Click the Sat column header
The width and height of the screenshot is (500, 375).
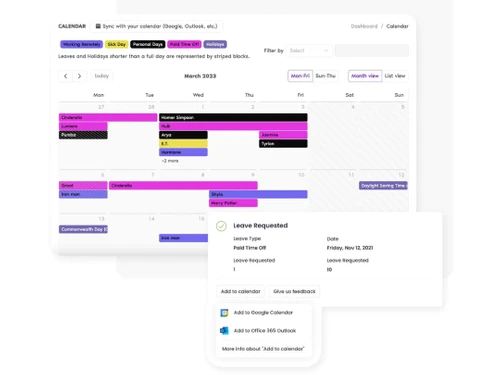click(x=349, y=95)
